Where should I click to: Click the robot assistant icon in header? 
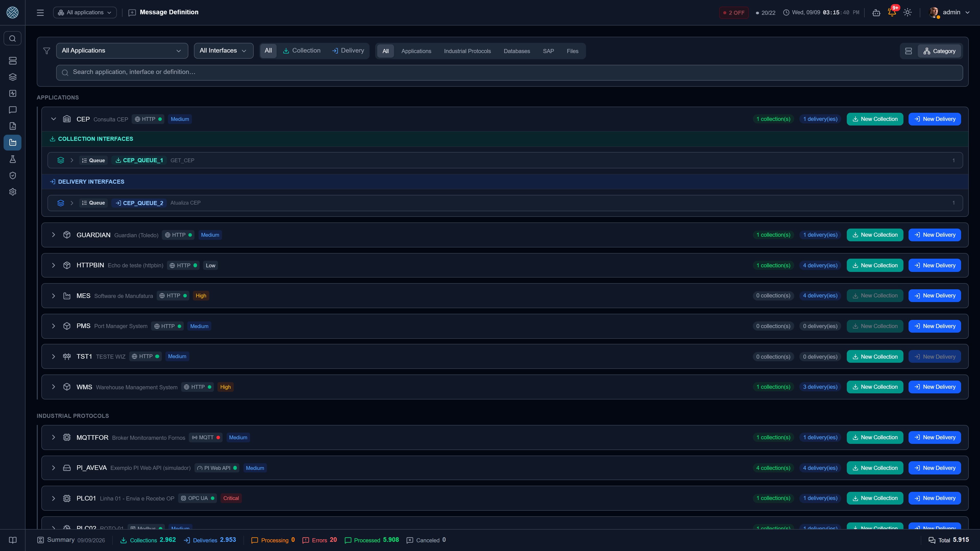pyautogui.click(x=876, y=12)
